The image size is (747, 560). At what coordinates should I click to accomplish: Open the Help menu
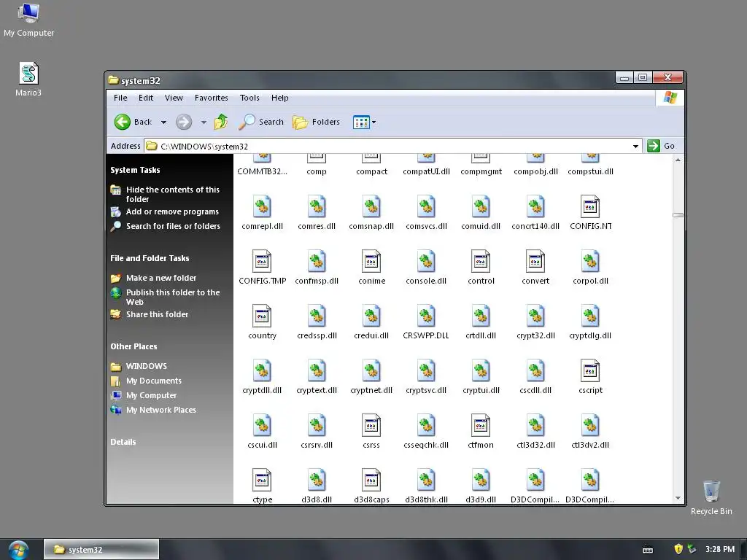coord(279,98)
